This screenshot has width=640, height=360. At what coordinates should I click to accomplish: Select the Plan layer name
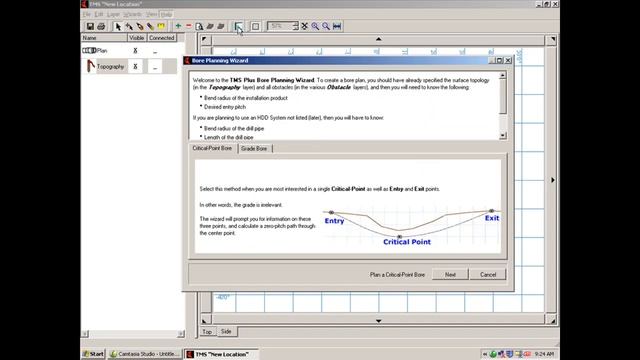point(102,51)
